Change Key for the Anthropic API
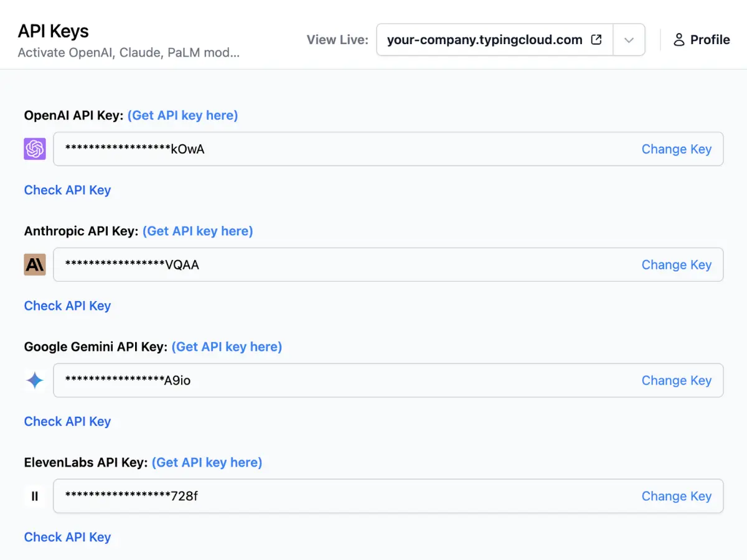The width and height of the screenshot is (747, 560). coord(676,264)
